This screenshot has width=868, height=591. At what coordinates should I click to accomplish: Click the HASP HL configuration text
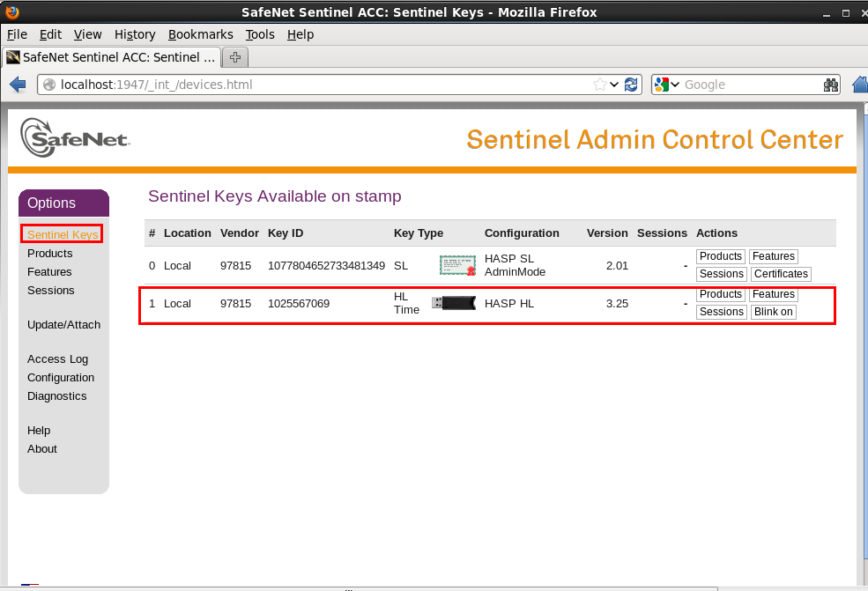pyautogui.click(x=509, y=304)
